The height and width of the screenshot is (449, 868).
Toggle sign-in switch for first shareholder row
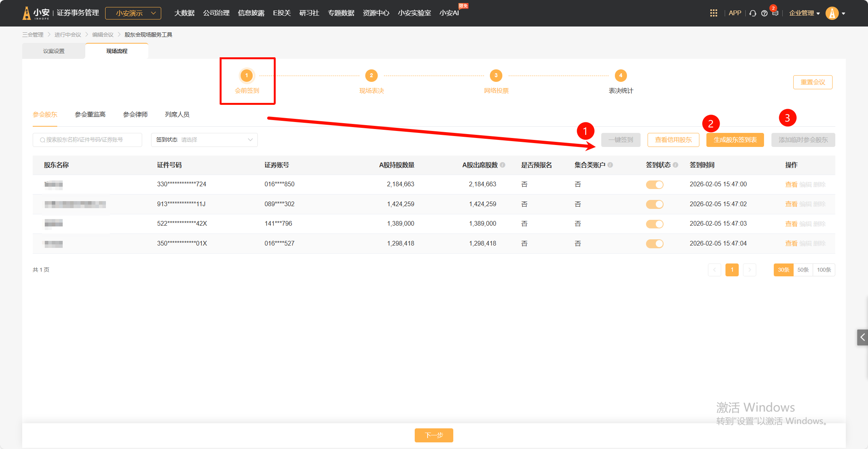click(x=655, y=185)
